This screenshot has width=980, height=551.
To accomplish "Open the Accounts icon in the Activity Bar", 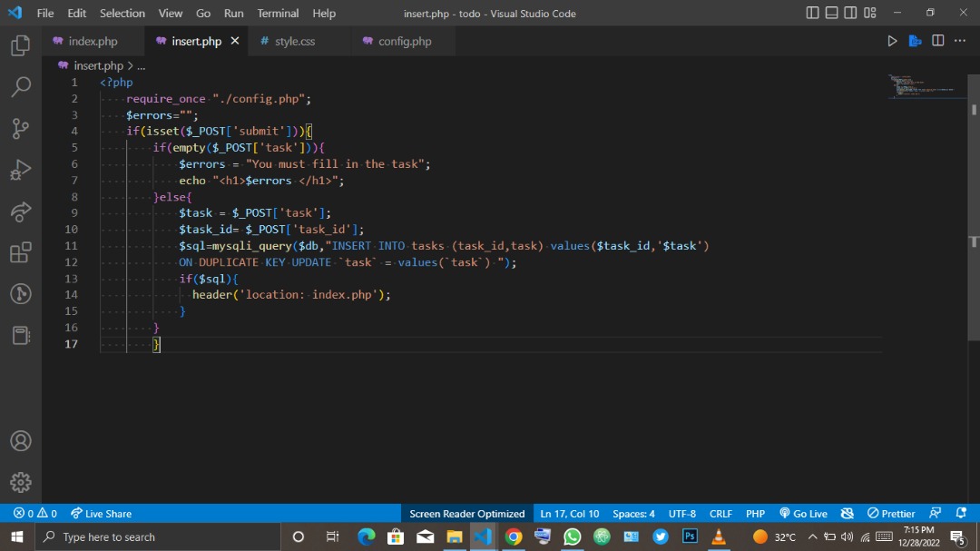I will point(20,440).
